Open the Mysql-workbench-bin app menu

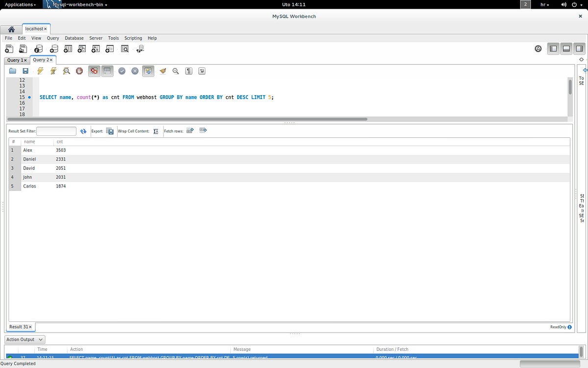[76, 4]
